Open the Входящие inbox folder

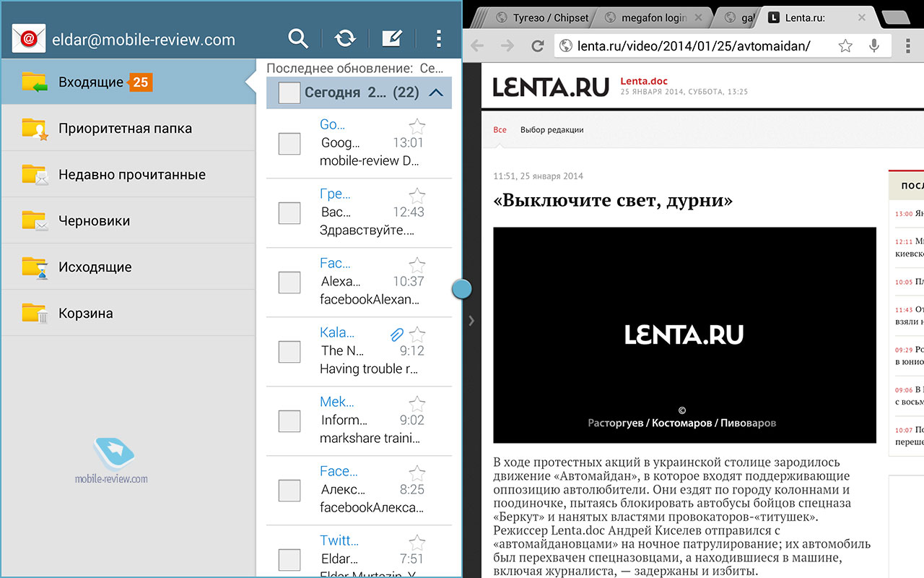tap(128, 82)
